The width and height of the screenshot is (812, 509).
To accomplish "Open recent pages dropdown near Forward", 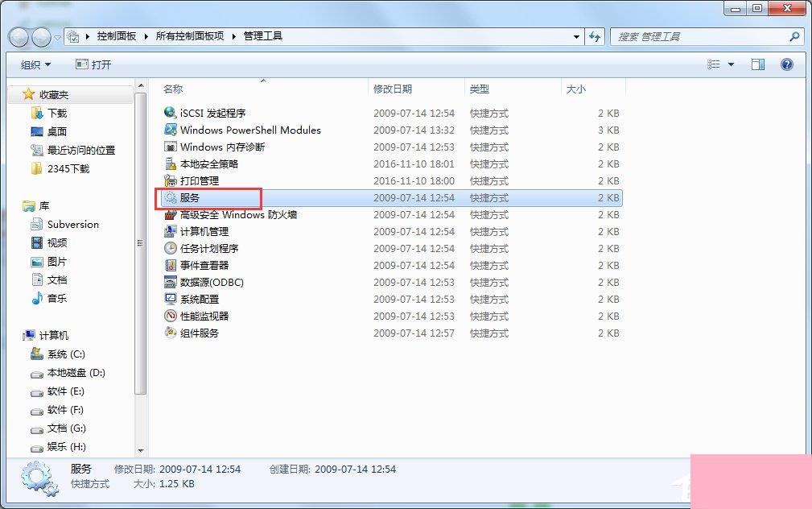I will tap(57, 37).
